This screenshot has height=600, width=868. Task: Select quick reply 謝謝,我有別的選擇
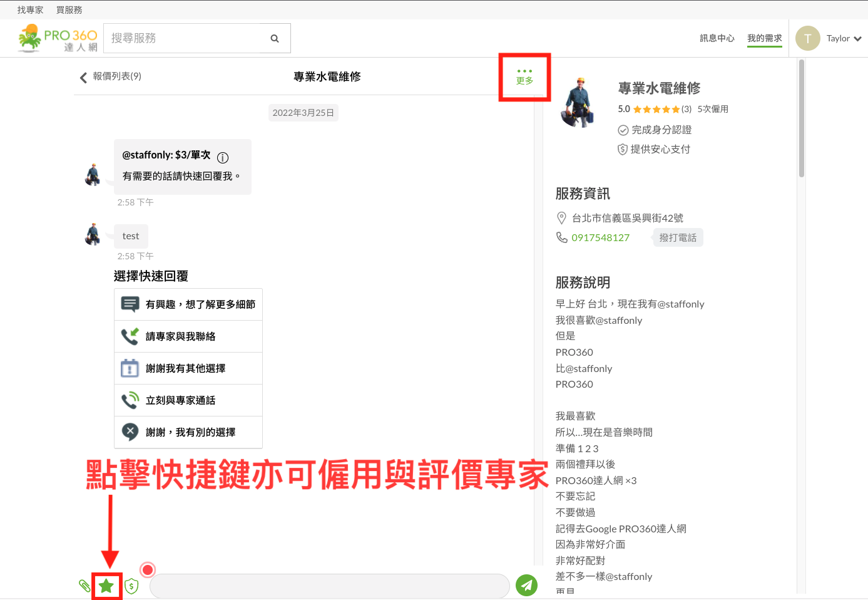pos(188,432)
